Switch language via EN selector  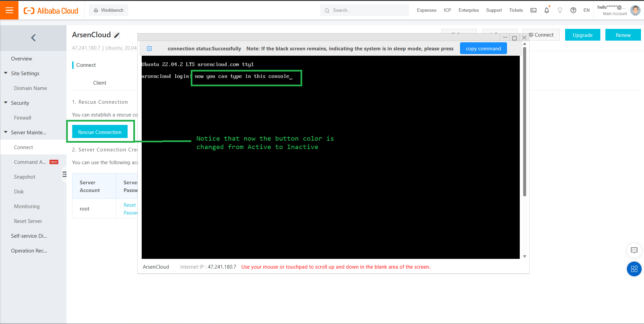click(586, 10)
